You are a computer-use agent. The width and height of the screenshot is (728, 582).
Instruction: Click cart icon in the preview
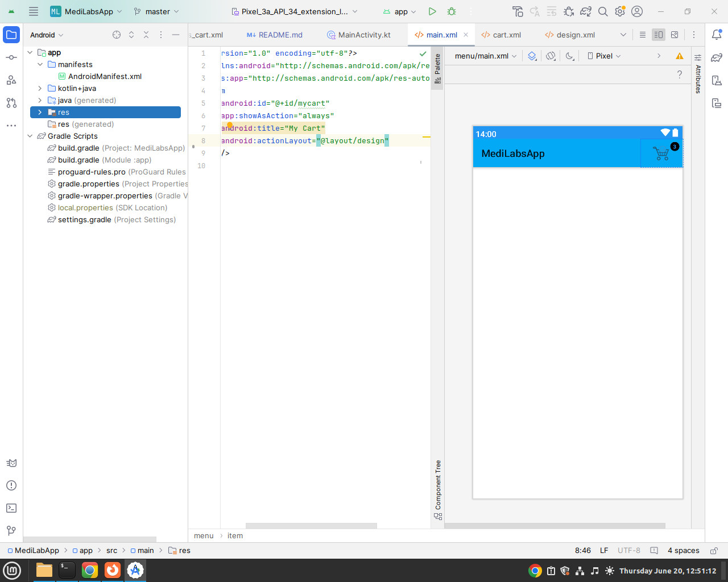pos(661,153)
